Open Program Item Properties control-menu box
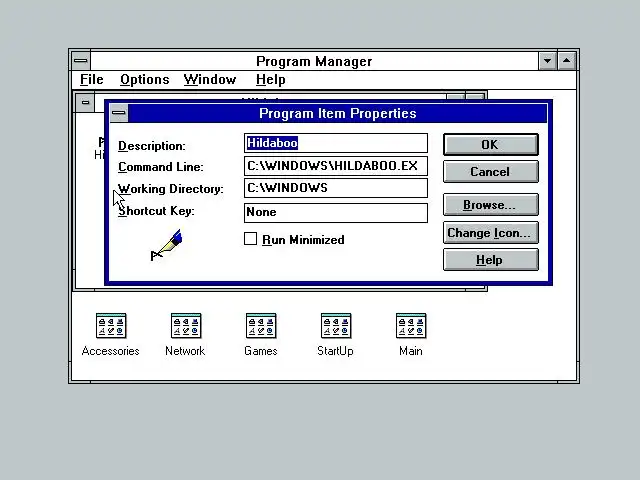 (x=119, y=113)
